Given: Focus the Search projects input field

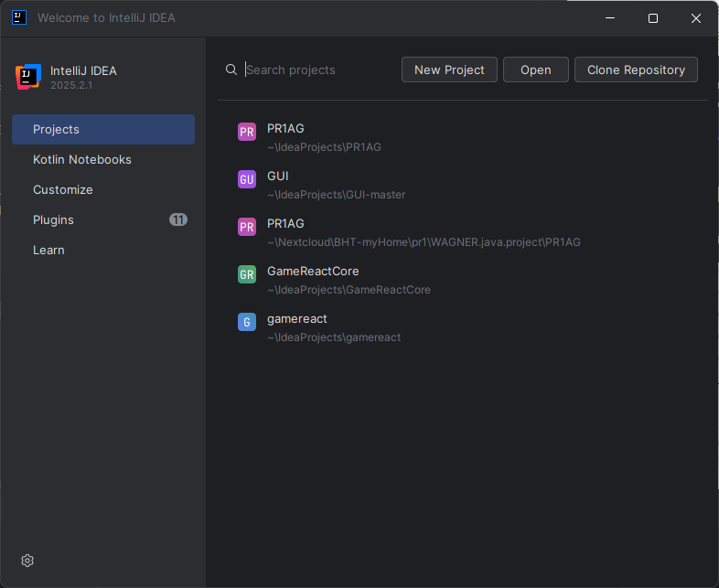Looking at the screenshot, I should (x=316, y=70).
